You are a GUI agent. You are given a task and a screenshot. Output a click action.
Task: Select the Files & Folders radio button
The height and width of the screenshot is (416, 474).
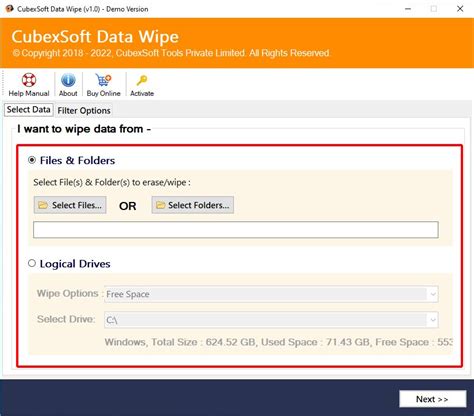pyautogui.click(x=32, y=160)
